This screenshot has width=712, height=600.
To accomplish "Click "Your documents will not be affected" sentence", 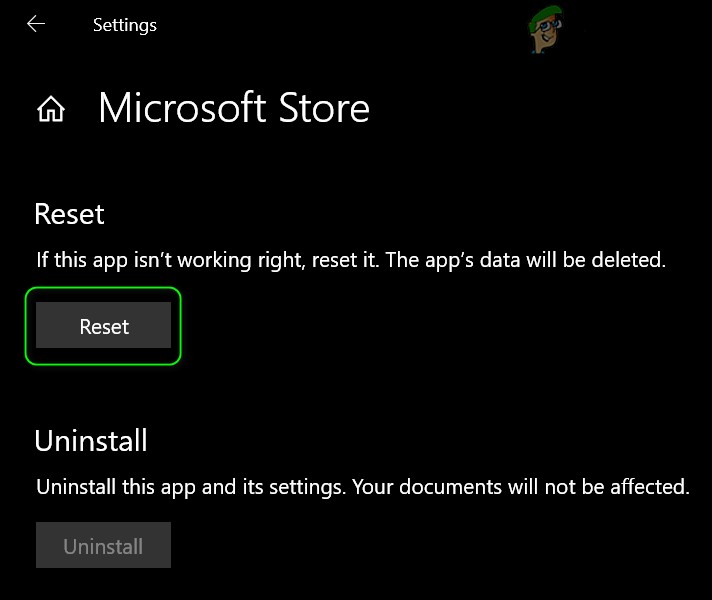I will click(520, 488).
